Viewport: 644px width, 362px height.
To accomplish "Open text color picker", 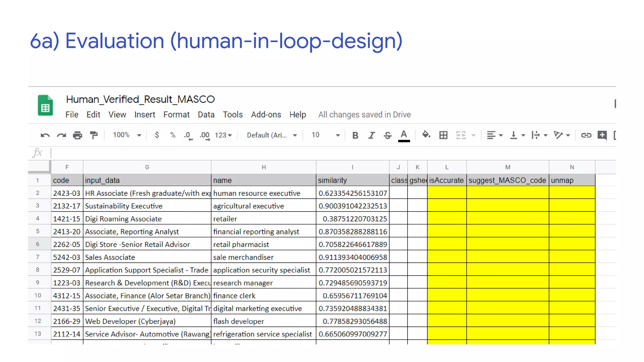I will 404,136.
